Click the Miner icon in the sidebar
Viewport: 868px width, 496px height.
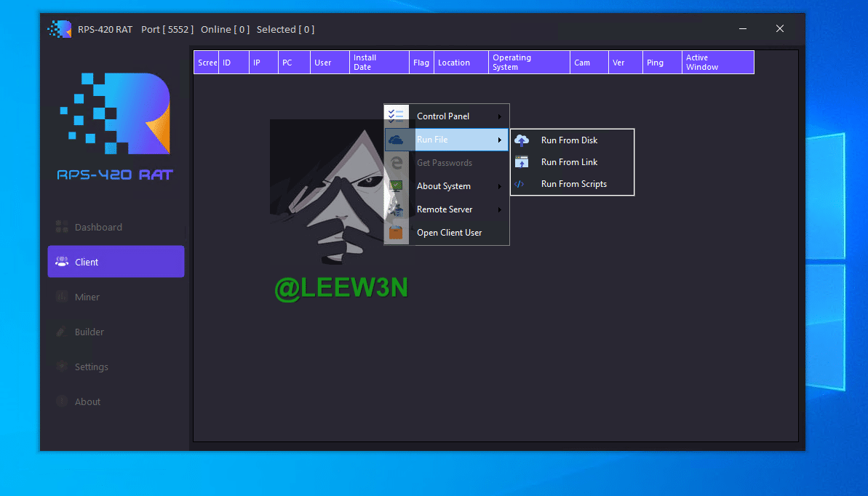pyautogui.click(x=62, y=297)
